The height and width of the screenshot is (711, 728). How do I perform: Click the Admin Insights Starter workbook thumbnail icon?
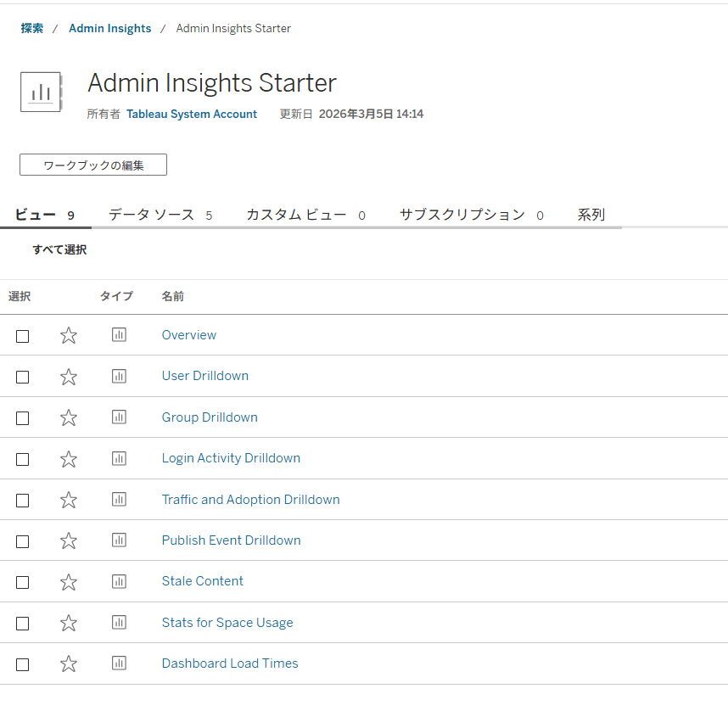tap(41, 92)
